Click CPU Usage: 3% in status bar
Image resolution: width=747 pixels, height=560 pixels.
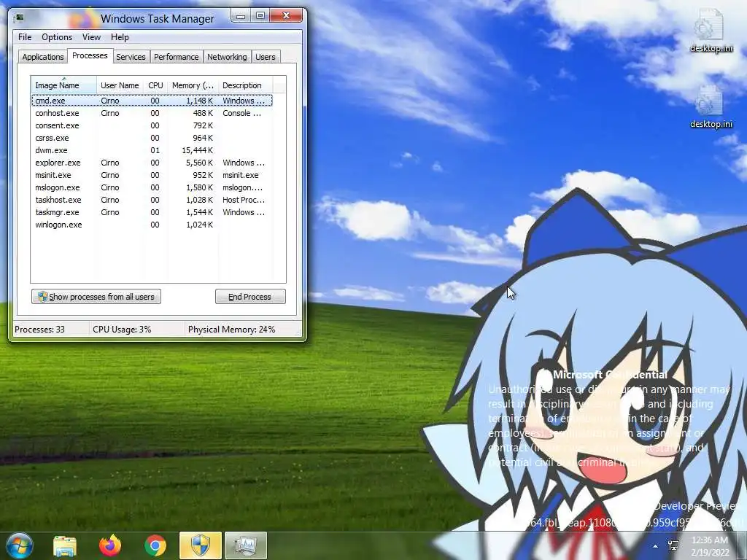point(122,329)
